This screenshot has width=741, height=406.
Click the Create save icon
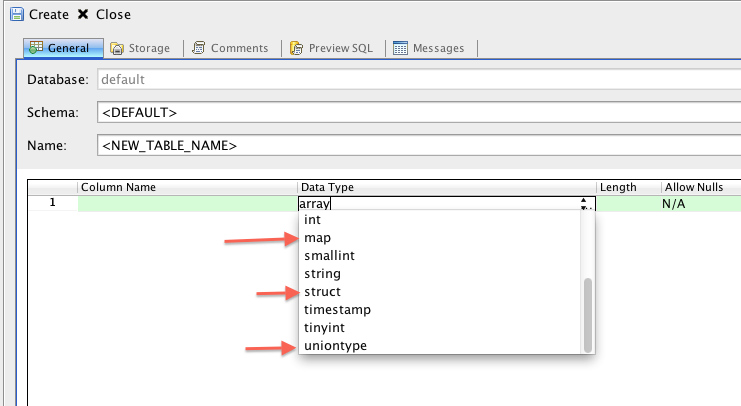click(x=15, y=15)
